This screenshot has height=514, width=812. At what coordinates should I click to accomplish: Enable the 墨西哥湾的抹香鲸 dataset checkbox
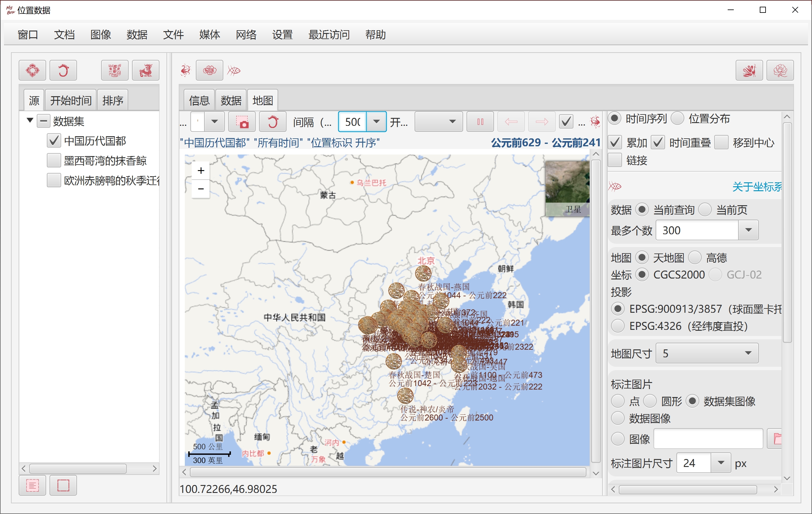pyautogui.click(x=54, y=160)
